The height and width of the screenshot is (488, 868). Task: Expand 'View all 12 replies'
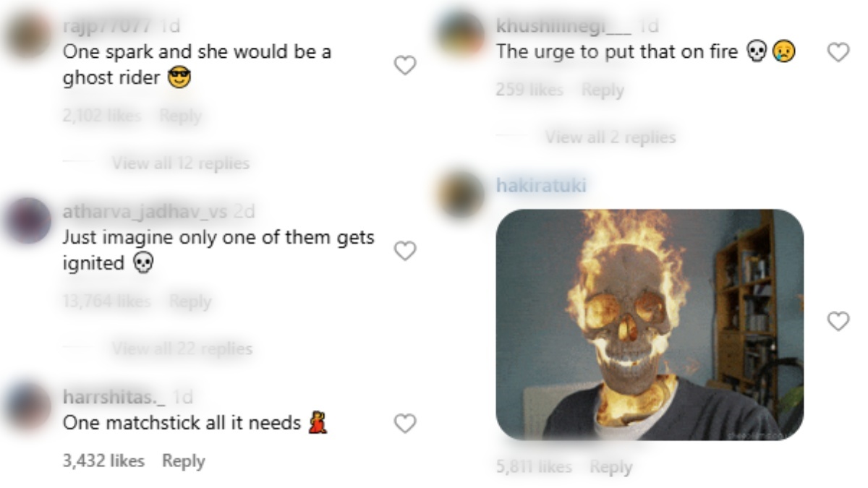click(x=180, y=163)
